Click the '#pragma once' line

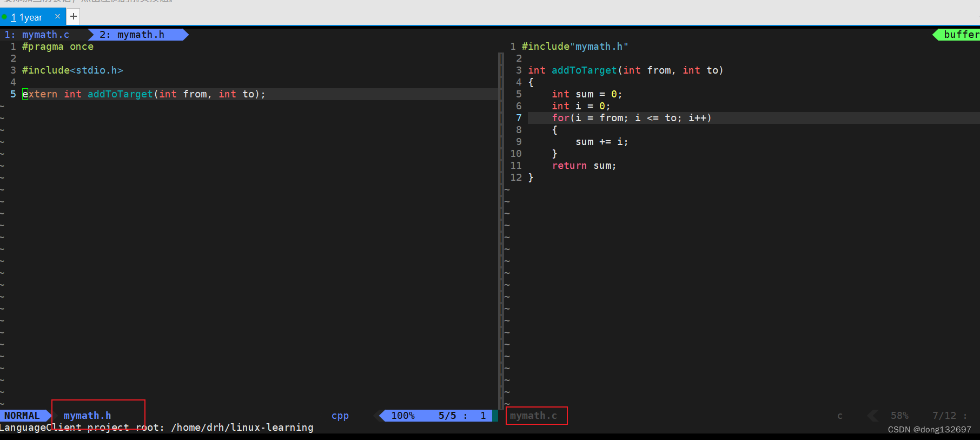pos(58,47)
